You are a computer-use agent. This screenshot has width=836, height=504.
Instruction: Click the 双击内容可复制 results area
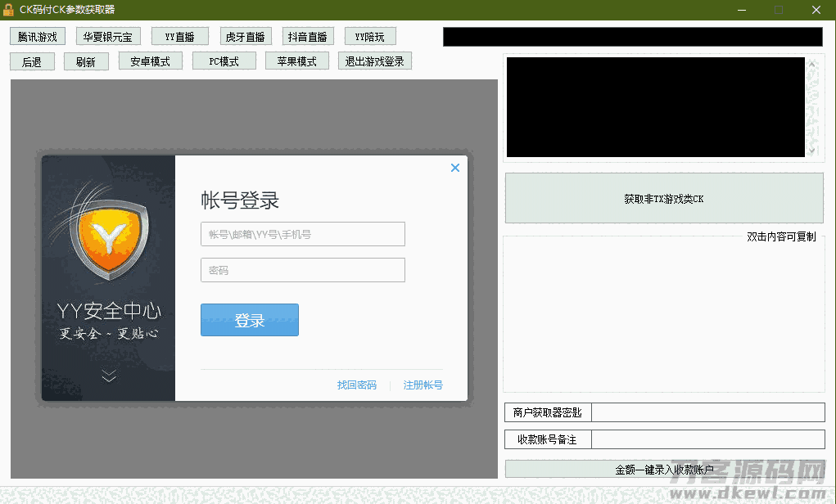coord(664,314)
